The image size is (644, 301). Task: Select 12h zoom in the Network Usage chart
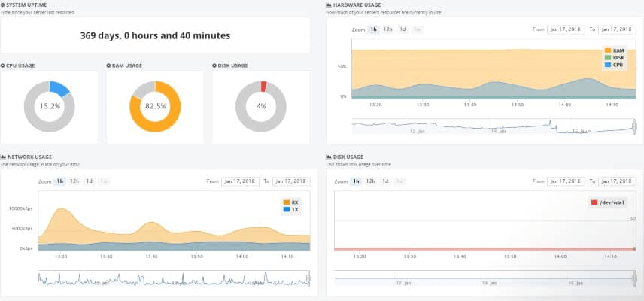tap(74, 181)
